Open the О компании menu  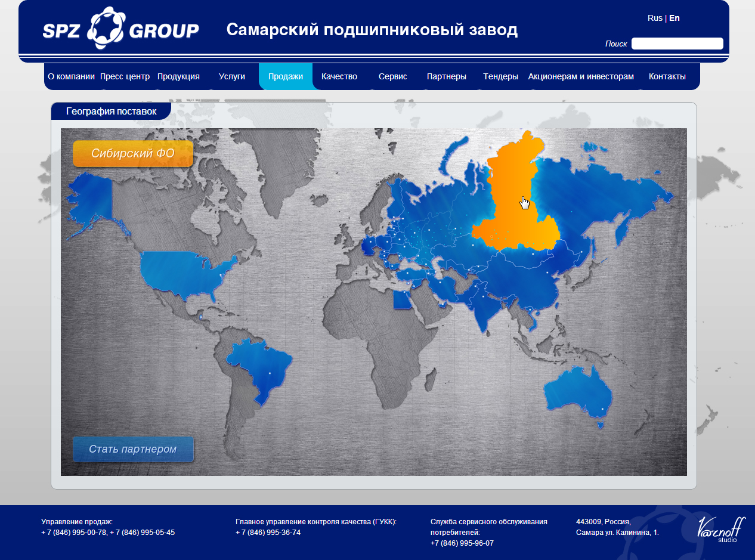pyautogui.click(x=71, y=76)
